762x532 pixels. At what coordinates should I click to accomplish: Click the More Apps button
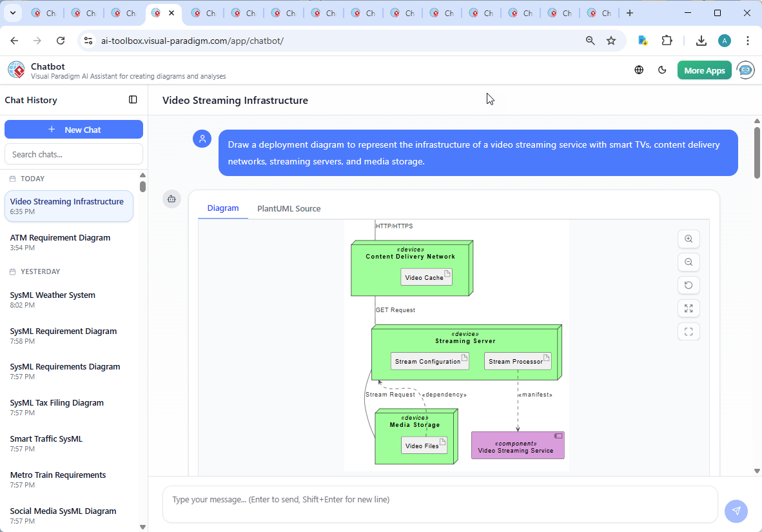click(704, 70)
